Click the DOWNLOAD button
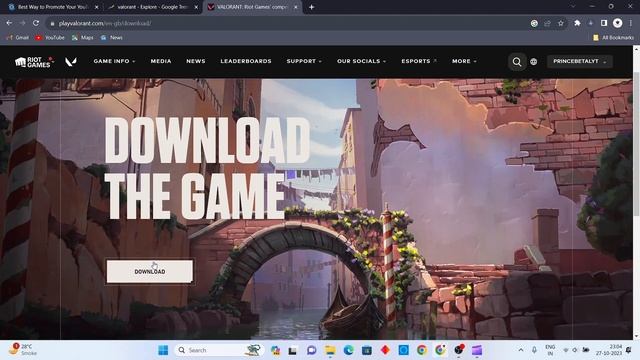 150,271
